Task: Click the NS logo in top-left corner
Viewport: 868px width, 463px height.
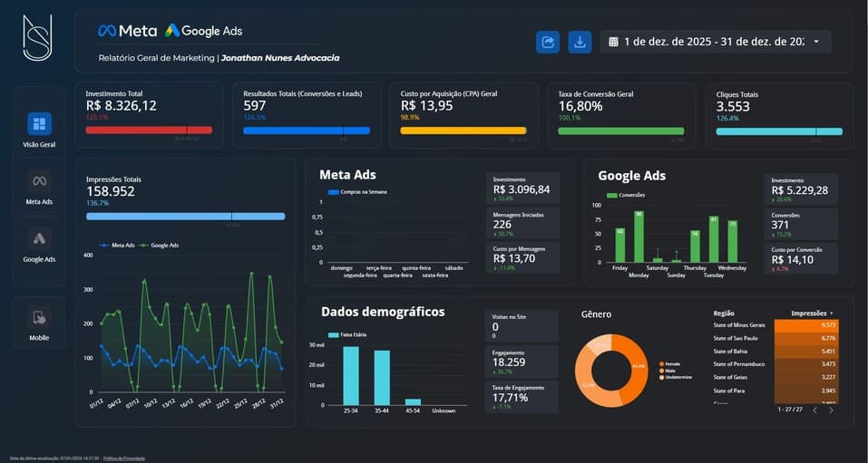Action: [x=37, y=38]
